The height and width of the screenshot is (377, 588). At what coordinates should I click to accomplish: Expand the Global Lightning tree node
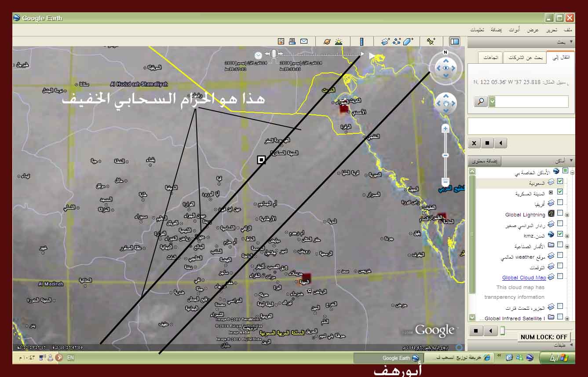pyautogui.click(x=567, y=215)
